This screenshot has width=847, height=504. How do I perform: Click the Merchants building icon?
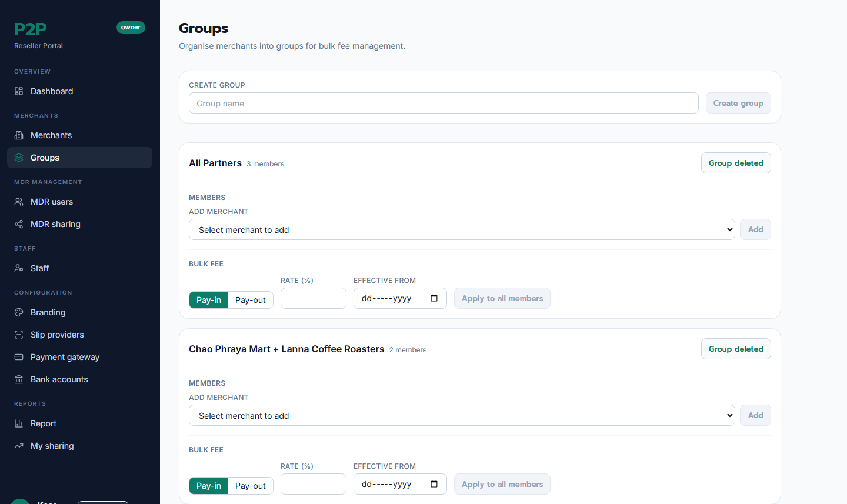pyautogui.click(x=19, y=135)
